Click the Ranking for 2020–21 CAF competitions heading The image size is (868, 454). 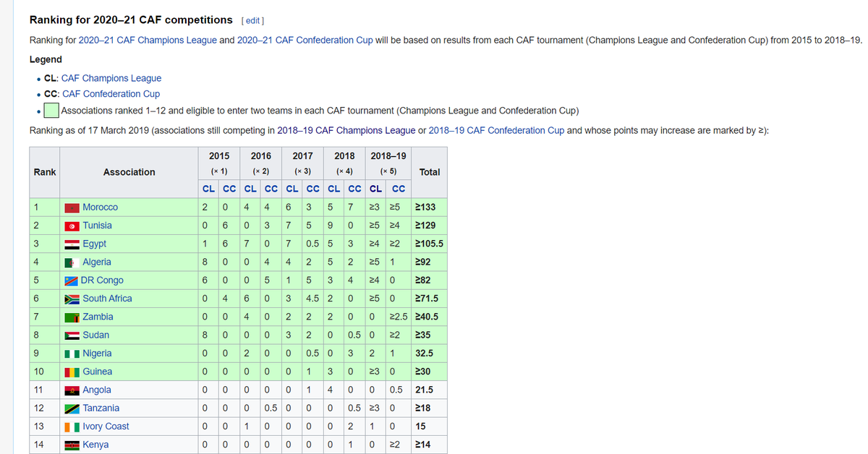point(131,20)
